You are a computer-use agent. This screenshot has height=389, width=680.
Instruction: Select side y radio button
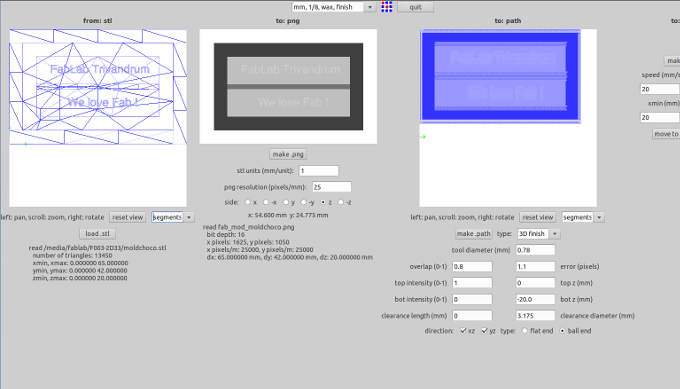pos(286,202)
